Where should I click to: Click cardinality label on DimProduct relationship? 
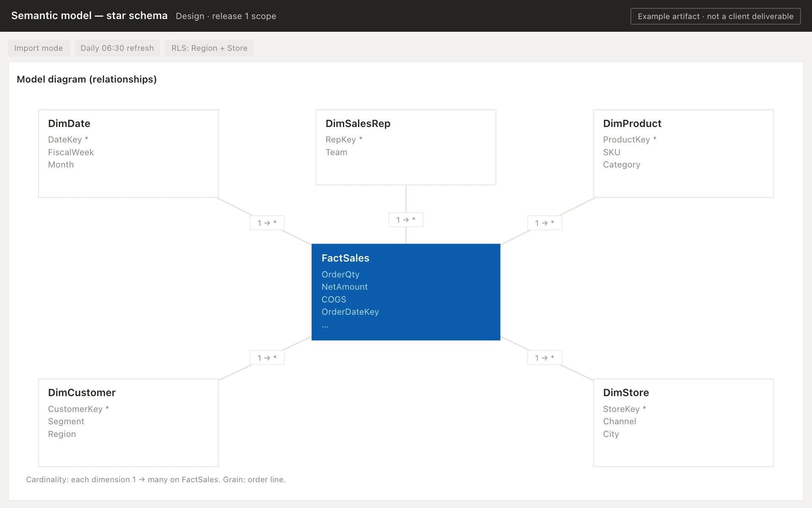544,223
